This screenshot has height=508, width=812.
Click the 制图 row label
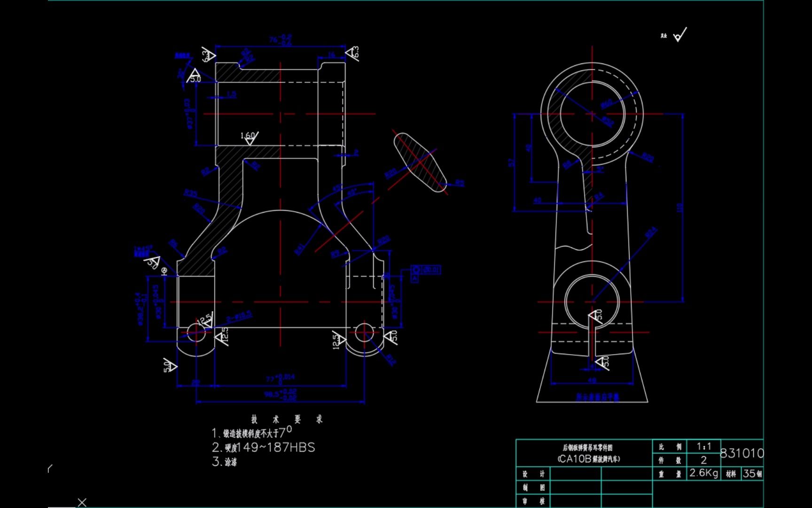pyautogui.click(x=533, y=488)
